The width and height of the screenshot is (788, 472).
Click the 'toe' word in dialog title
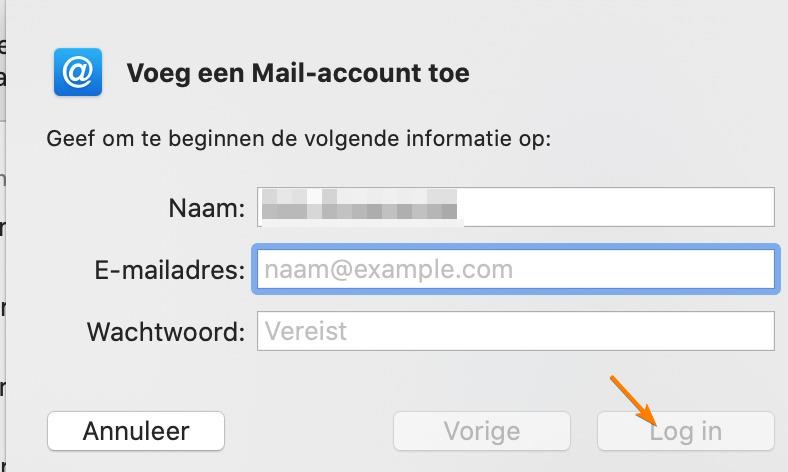coord(449,73)
